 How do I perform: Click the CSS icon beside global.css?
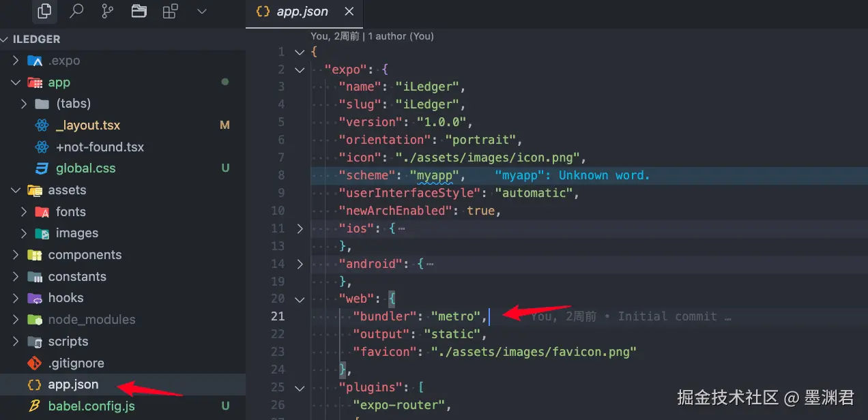pyautogui.click(x=42, y=168)
